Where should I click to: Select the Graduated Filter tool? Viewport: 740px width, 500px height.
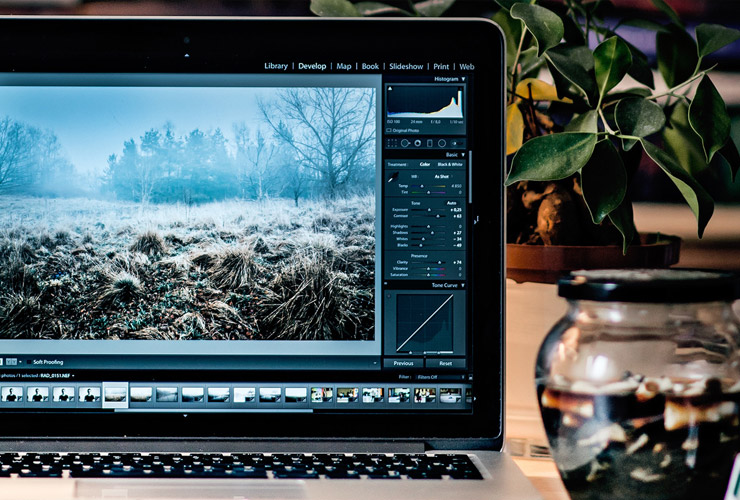430,143
